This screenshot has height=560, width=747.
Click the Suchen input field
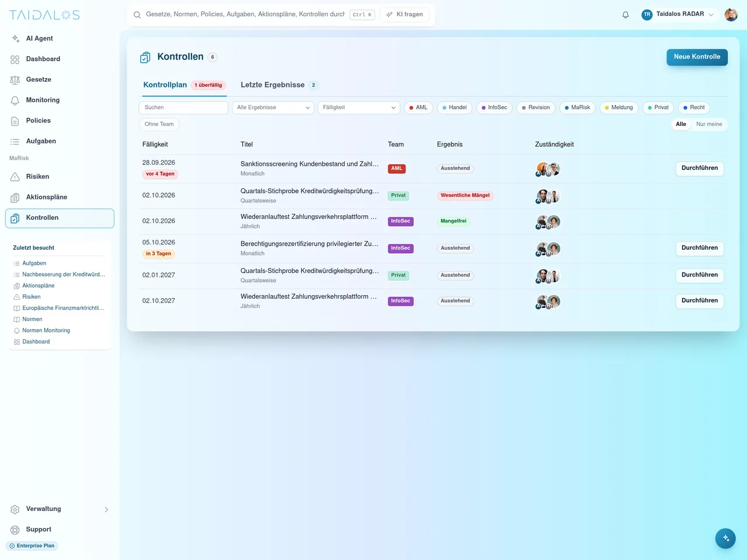click(x=183, y=107)
